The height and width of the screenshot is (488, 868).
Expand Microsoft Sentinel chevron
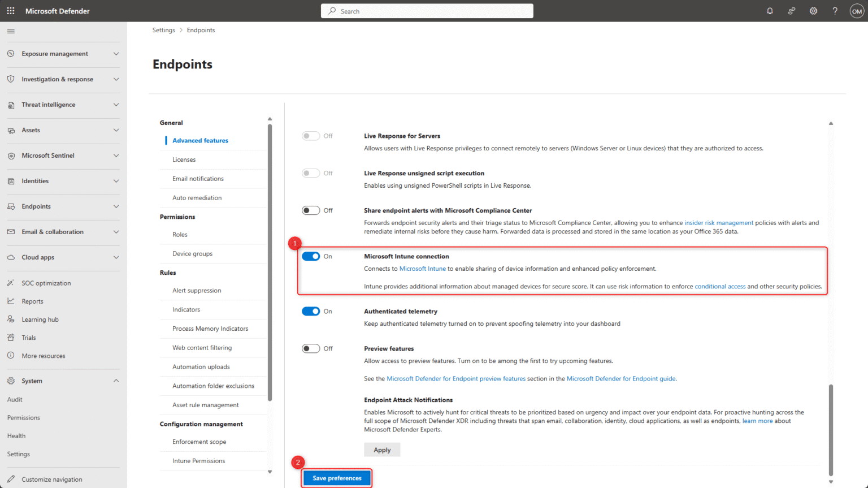tap(116, 156)
